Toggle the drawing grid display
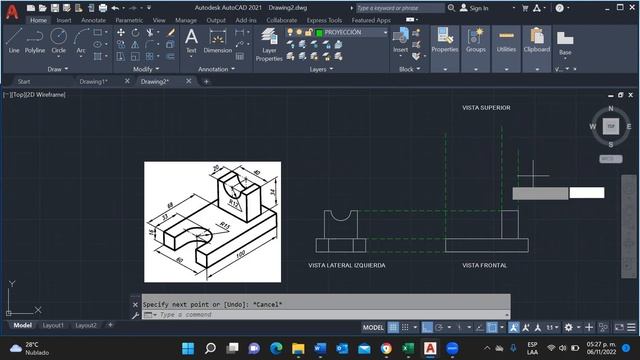Image resolution: width=640 pixels, height=360 pixels. pyautogui.click(x=393, y=327)
